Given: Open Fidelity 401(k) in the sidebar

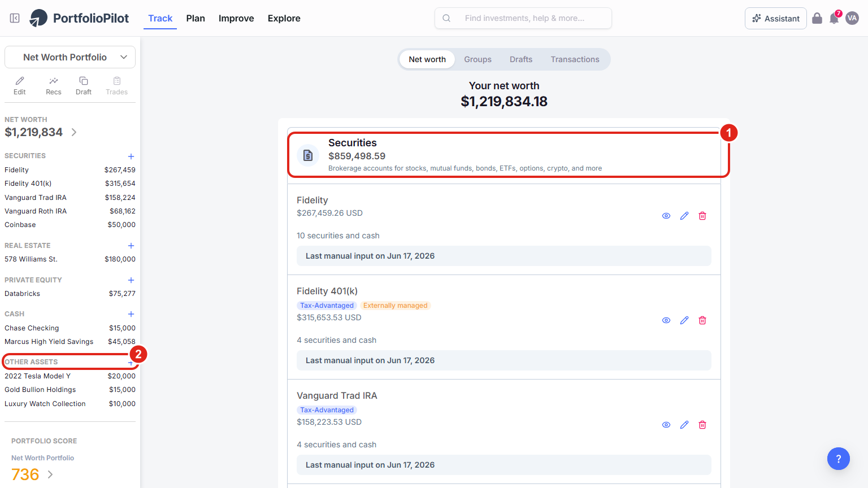Looking at the screenshot, I should coord(70,184).
